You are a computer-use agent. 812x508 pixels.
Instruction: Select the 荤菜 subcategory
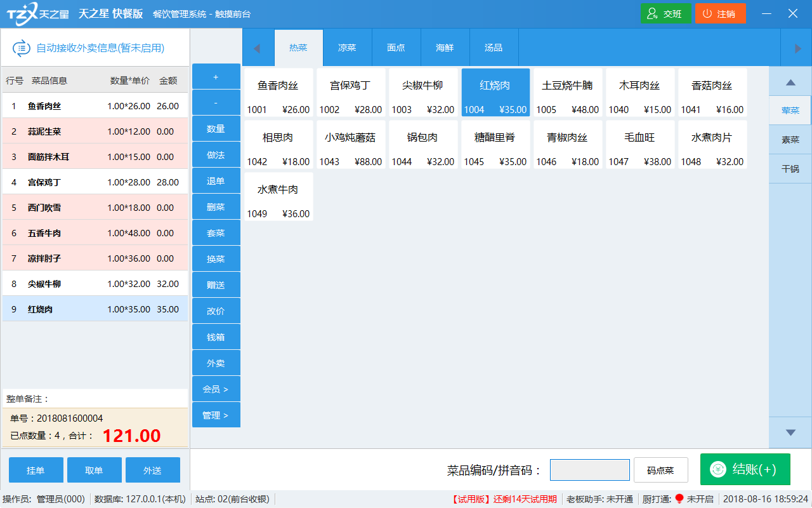(x=790, y=110)
